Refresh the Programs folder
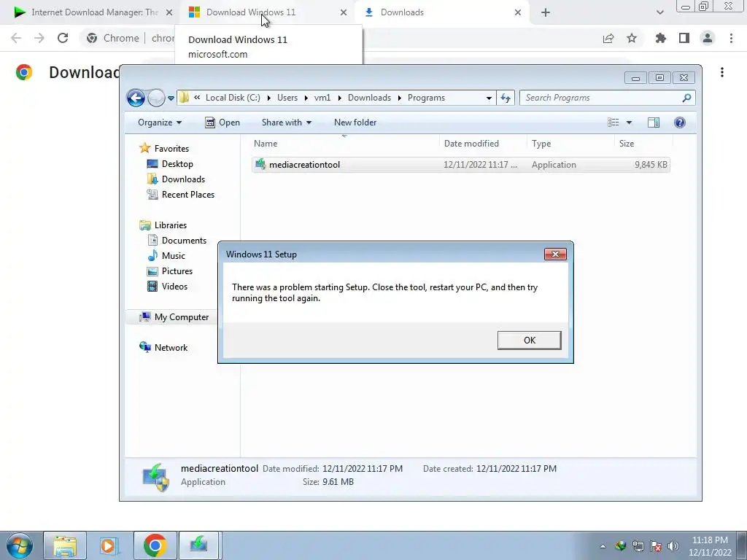747x560 pixels. pos(506,98)
